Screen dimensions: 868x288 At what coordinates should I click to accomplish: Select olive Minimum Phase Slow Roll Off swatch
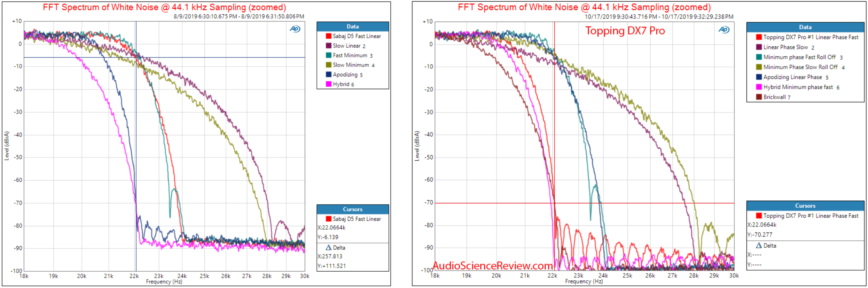click(759, 67)
